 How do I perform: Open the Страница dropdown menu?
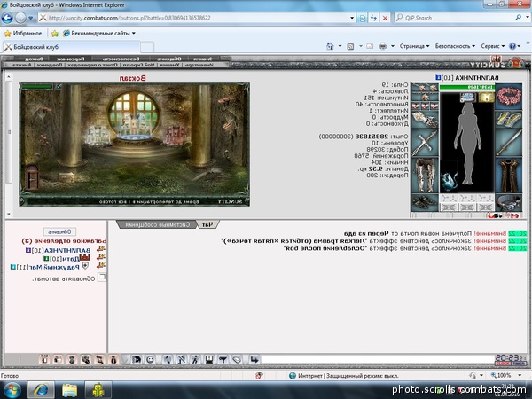coord(414,46)
